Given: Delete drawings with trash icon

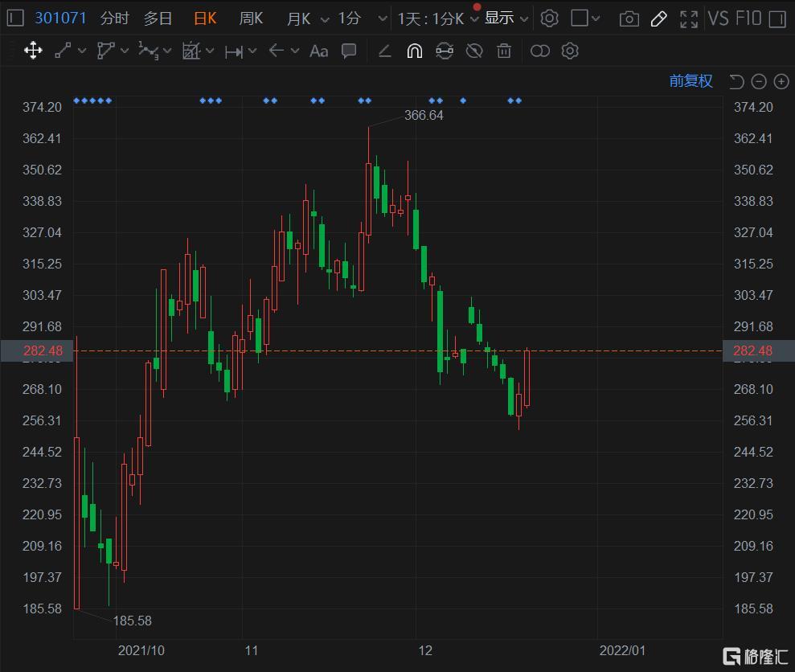Looking at the screenshot, I should click(504, 51).
